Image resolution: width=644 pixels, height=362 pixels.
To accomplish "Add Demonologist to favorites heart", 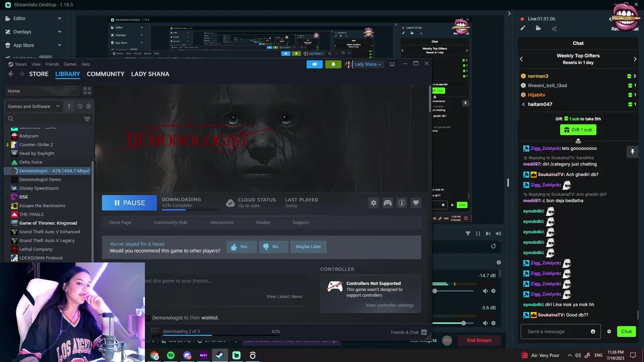I will click(x=416, y=203).
